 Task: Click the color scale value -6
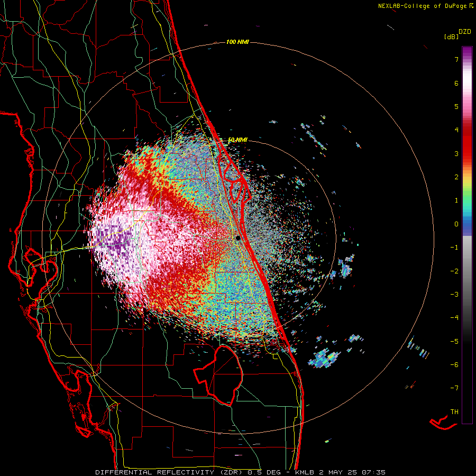[x=454, y=364]
